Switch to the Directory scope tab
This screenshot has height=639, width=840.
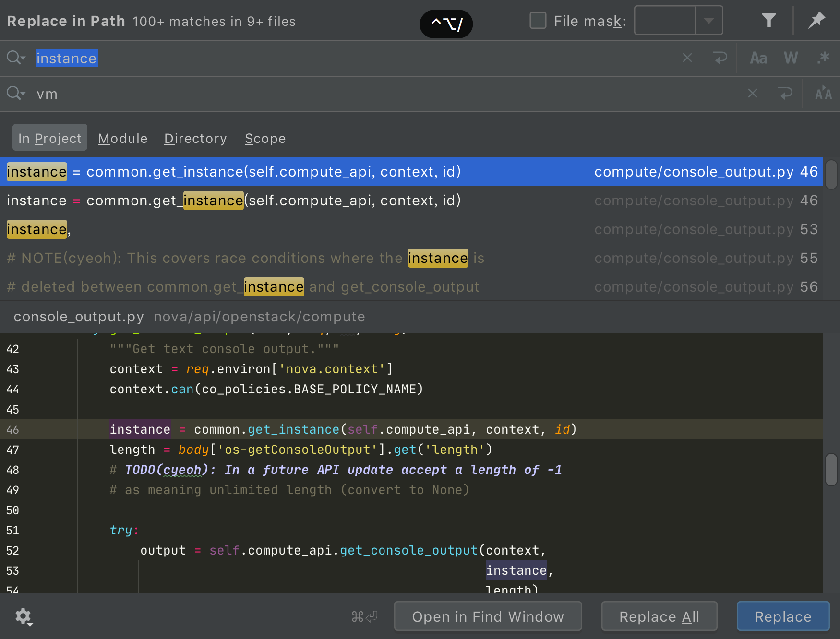[195, 138]
